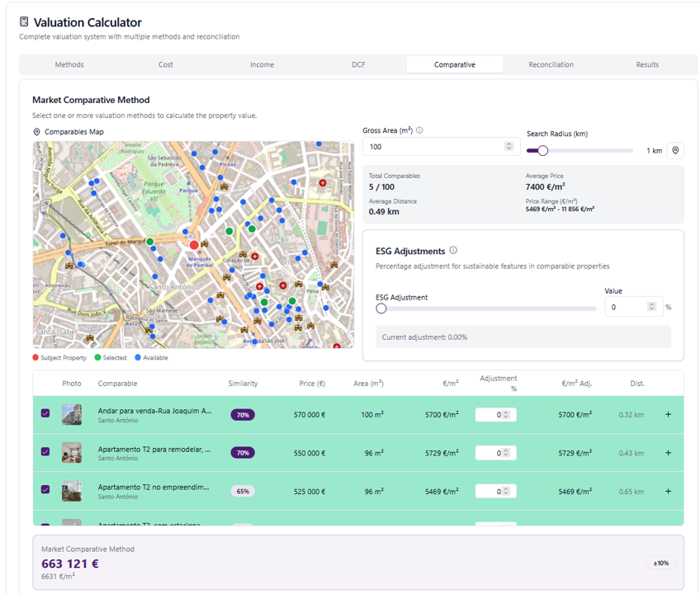Screen dimensions: 700x594
Task: Click the ESG Adjustment slider handle
Action: click(x=381, y=309)
